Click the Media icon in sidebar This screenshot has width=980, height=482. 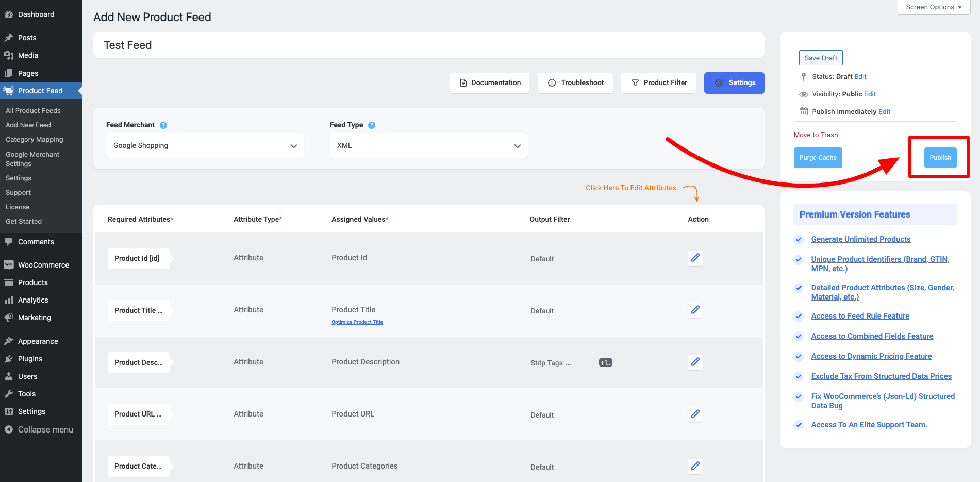click(x=9, y=55)
